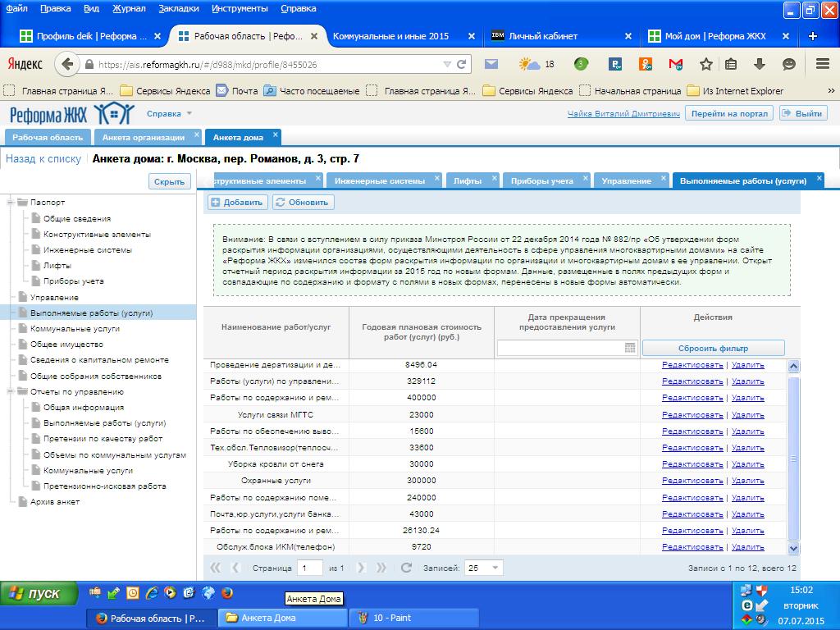Reload page using address bar refresh icon
Image resolution: width=840 pixels, height=630 pixels.
coord(461,64)
